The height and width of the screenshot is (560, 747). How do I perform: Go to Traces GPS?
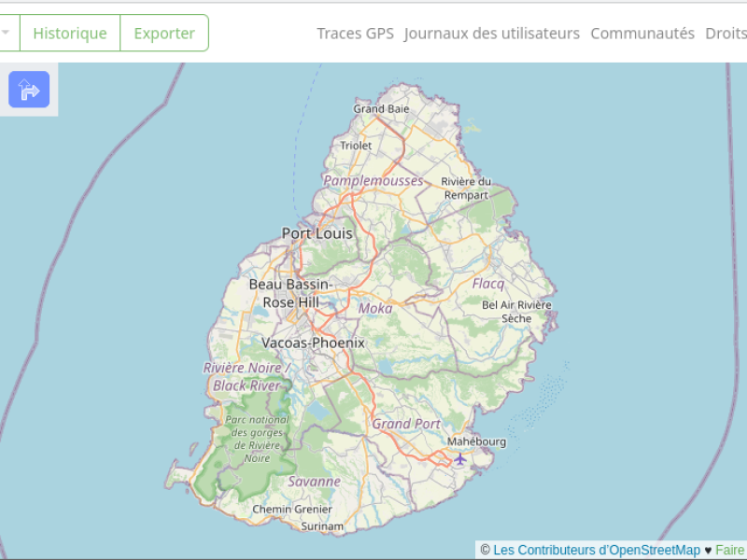356,34
